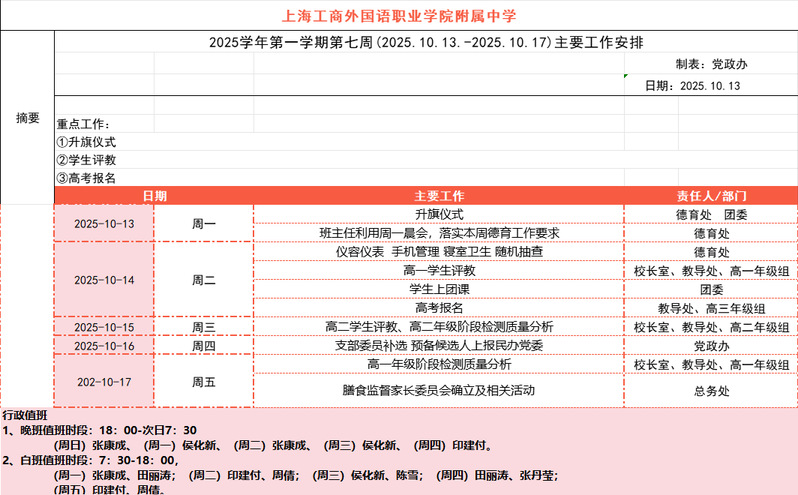This screenshot has height=495, width=798.
Task: Click the 支部委员补选 task cell
Action: [439, 345]
